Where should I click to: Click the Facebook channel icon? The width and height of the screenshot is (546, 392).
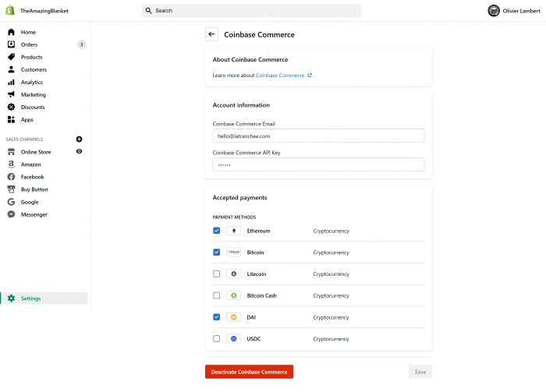[x=11, y=177]
